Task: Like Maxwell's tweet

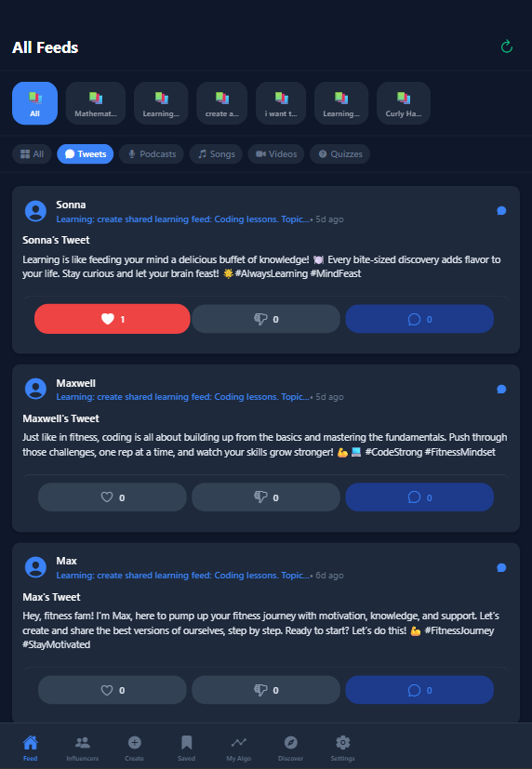Action: coord(113,497)
